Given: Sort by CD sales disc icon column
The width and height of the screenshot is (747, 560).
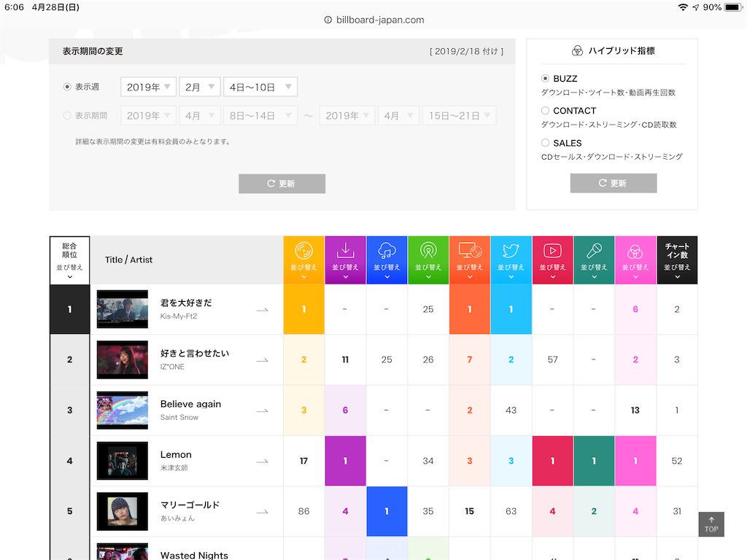Looking at the screenshot, I should pyautogui.click(x=304, y=260).
